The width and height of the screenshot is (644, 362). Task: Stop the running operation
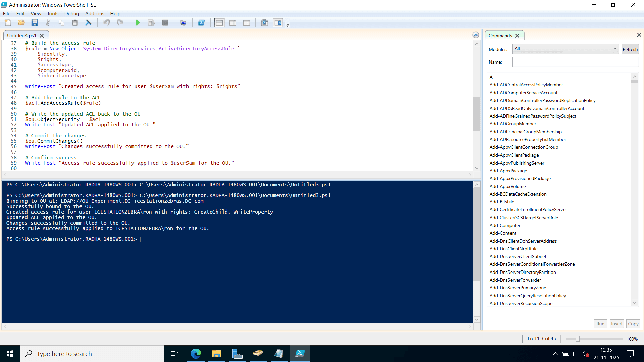click(165, 23)
